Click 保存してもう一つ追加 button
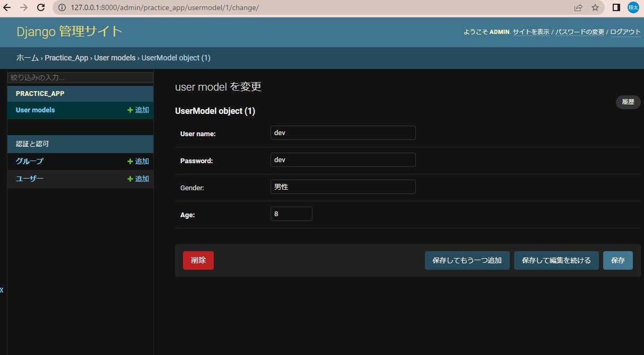 click(467, 261)
